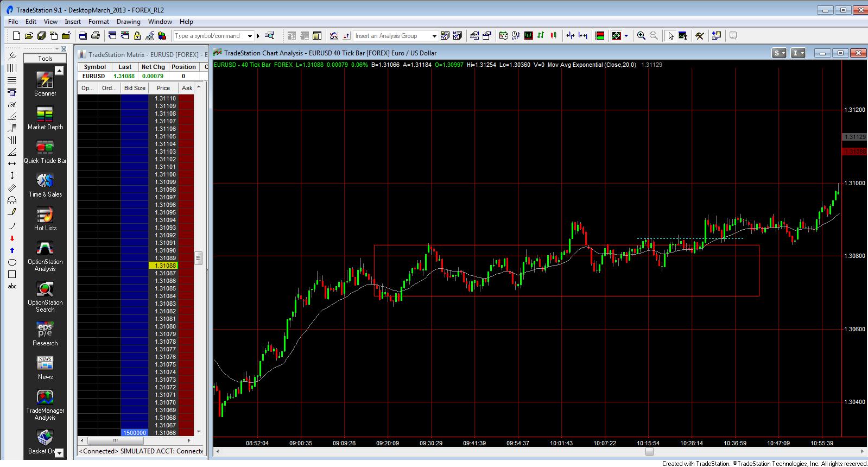
Task: Click the Position column header
Action: click(x=183, y=67)
